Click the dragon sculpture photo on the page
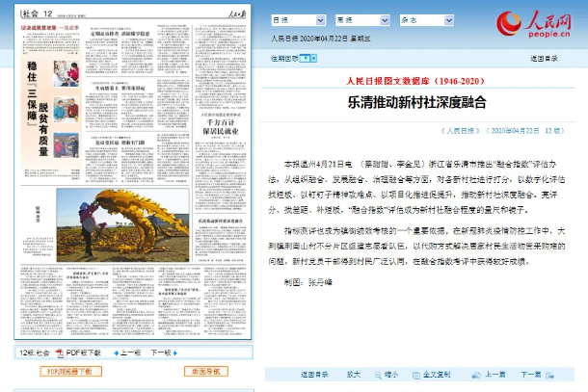This screenshot has height=392, width=588. (x=123, y=224)
